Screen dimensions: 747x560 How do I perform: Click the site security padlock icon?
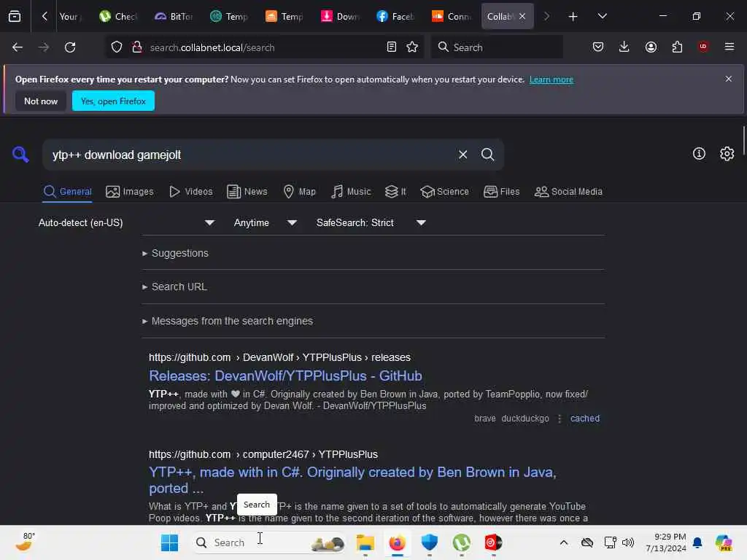137,47
